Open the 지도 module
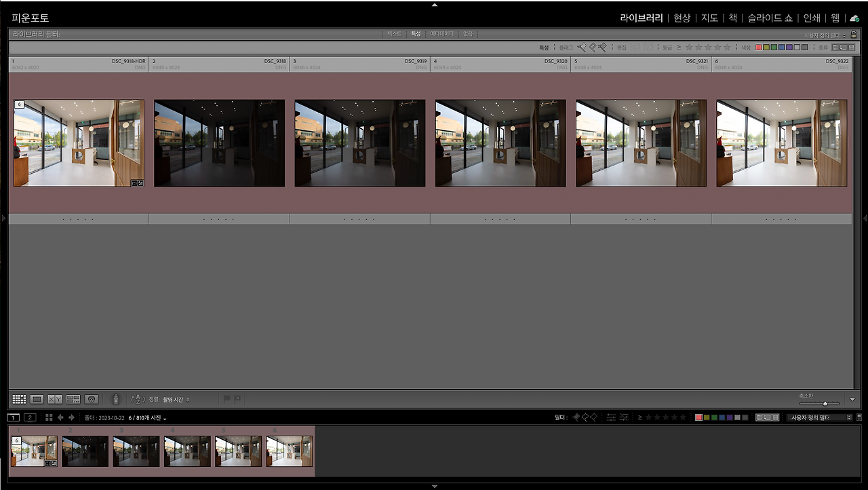 pyautogui.click(x=709, y=18)
